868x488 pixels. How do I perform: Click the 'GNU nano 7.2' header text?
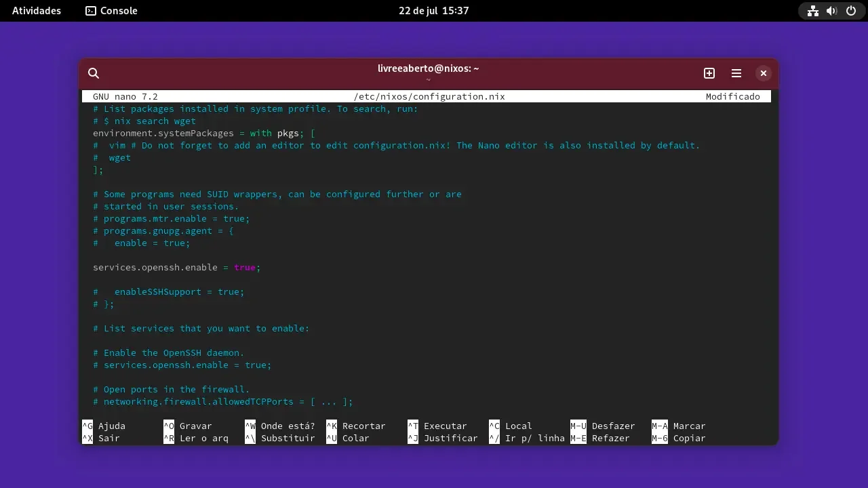[x=125, y=97]
